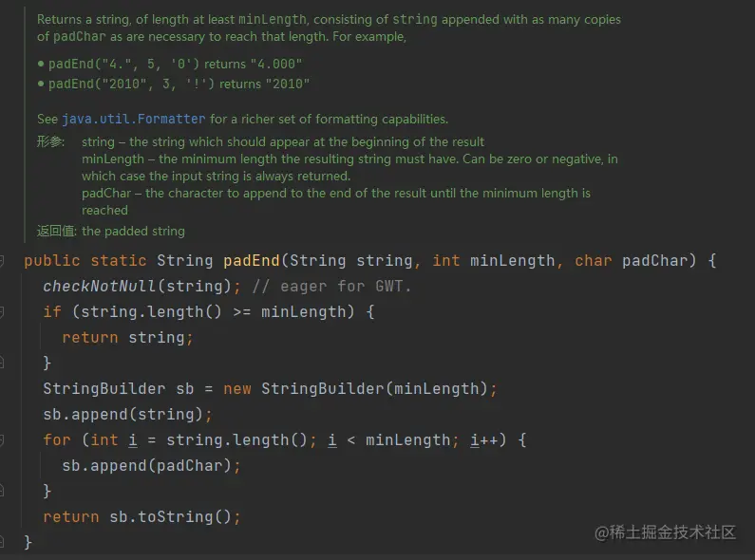This screenshot has height=560, width=755.
Task: Click the StringBuilder type in the sb declaration
Action: click(x=104, y=389)
